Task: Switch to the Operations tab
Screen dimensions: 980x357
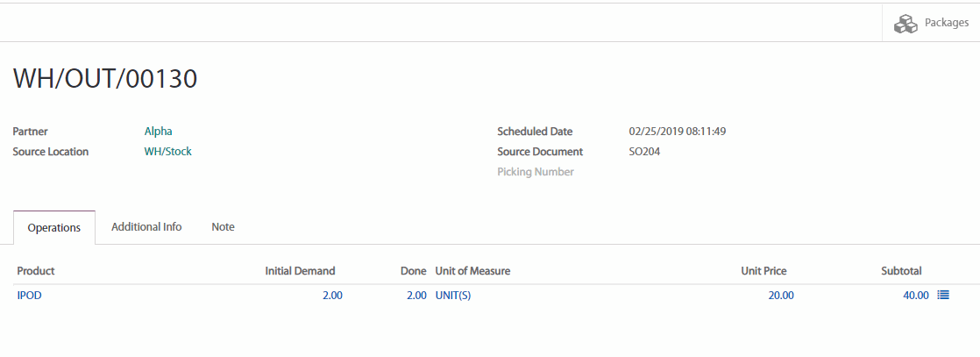Action: pos(54,228)
